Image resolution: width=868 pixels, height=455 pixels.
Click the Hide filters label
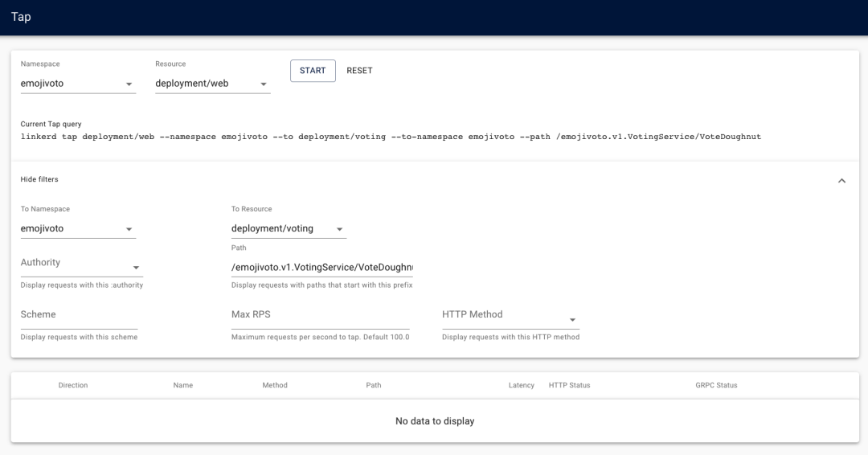pos(39,179)
